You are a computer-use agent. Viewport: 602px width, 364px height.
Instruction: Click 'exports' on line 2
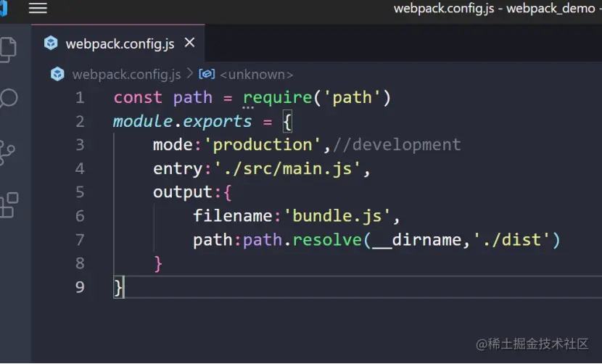click(x=218, y=122)
